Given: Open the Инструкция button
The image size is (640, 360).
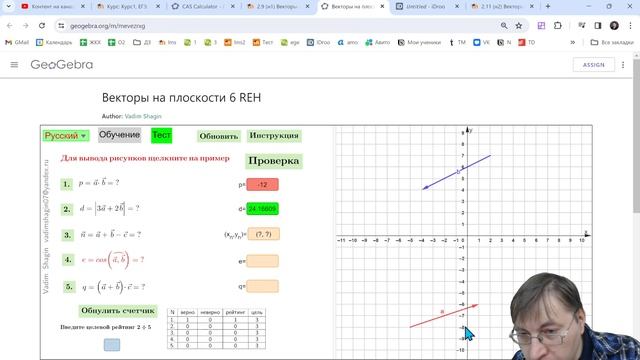Looking at the screenshot, I should click(x=274, y=136).
